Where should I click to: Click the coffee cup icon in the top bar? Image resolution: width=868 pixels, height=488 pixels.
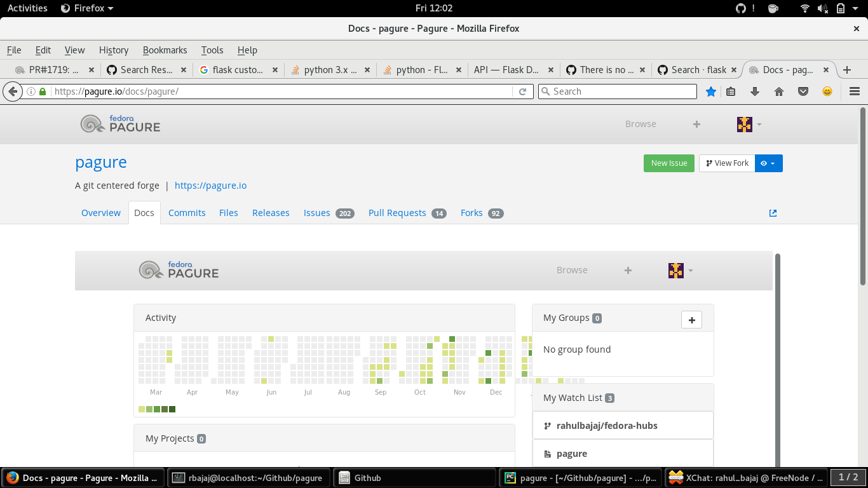[773, 8]
